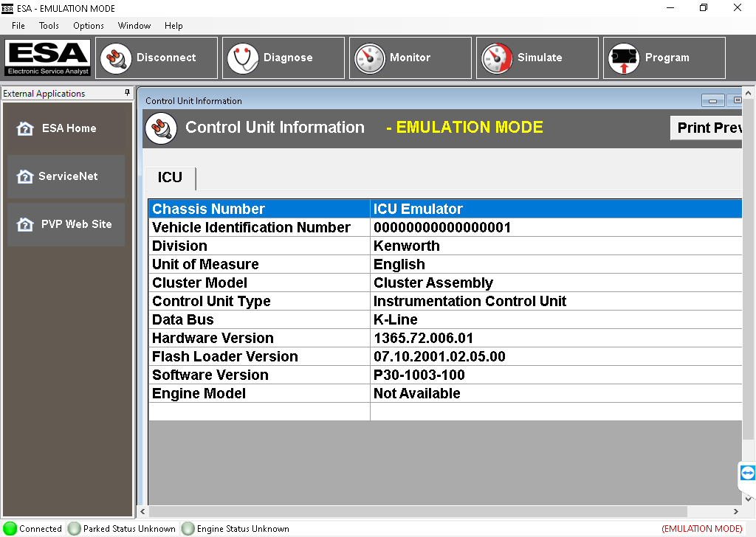Image resolution: width=756 pixels, height=537 pixels.
Task: Toggle auto-hide pin on External Applications panel
Action: coord(127,93)
